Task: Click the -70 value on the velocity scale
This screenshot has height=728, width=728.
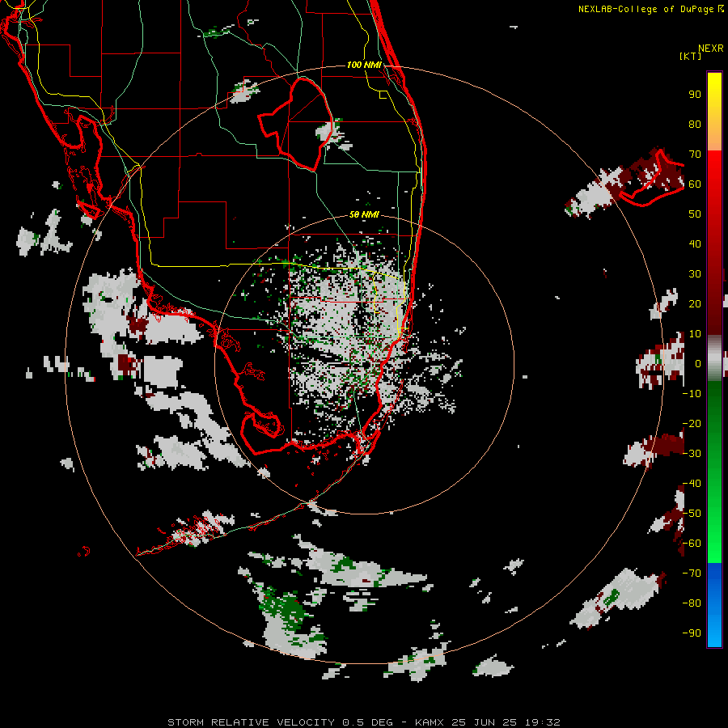Action: [x=692, y=574]
